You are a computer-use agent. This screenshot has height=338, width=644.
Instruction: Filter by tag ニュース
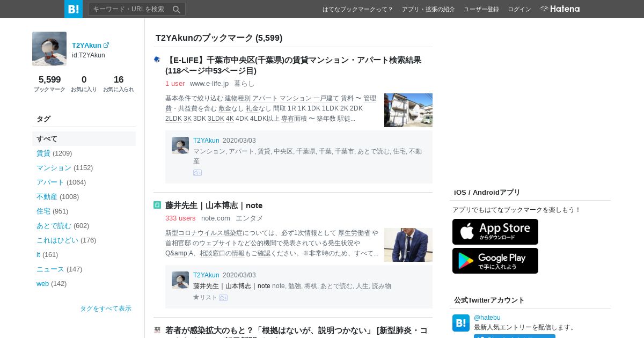[50, 269]
